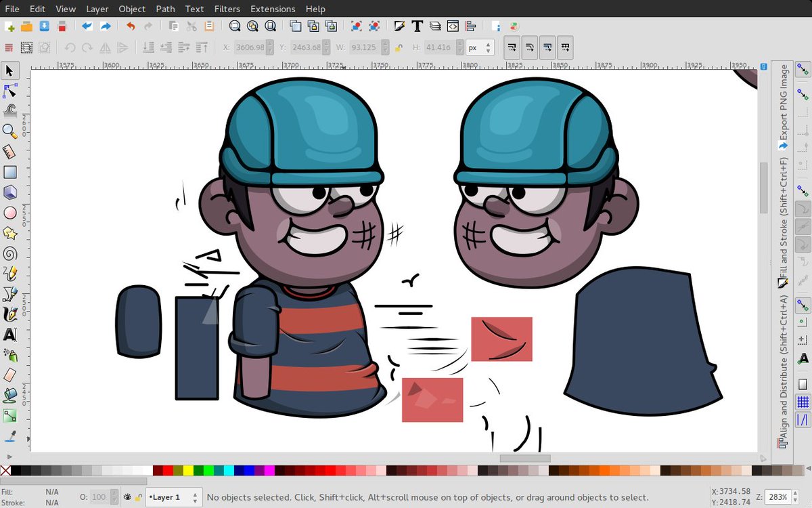This screenshot has width=812, height=508.
Task: Toggle Layer 1 visibility eye
Action: (x=127, y=497)
